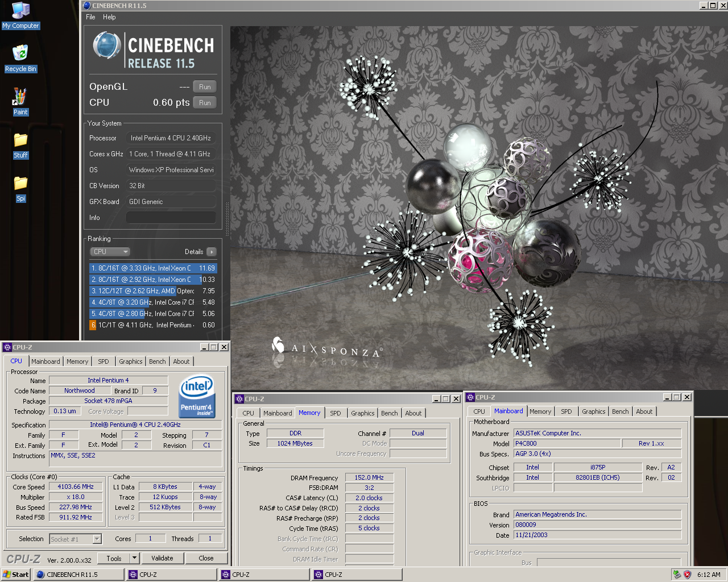728x582 pixels.
Task: Click the rendered Cinebench scene image
Action: click(479, 207)
